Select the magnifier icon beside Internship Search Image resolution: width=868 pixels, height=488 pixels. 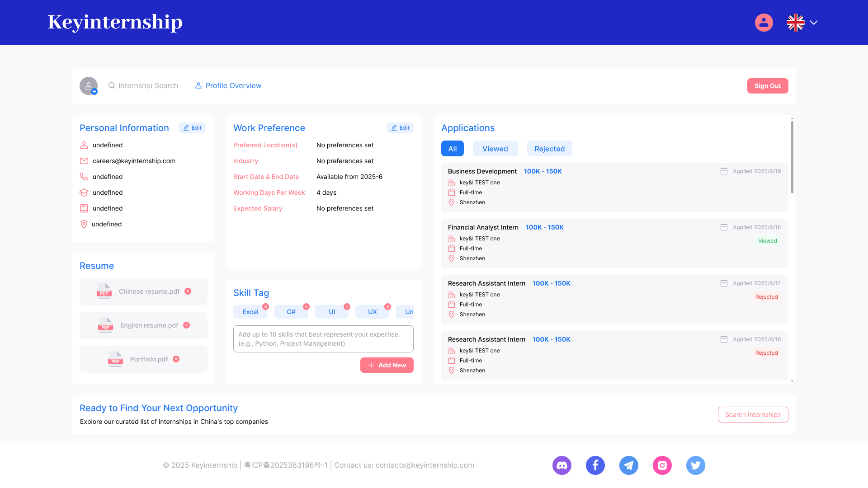[x=111, y=85]
